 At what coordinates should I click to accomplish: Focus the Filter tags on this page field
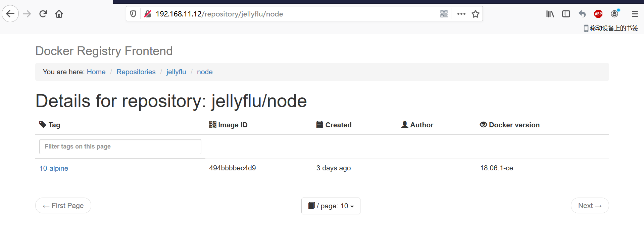[x=120, y=146]
